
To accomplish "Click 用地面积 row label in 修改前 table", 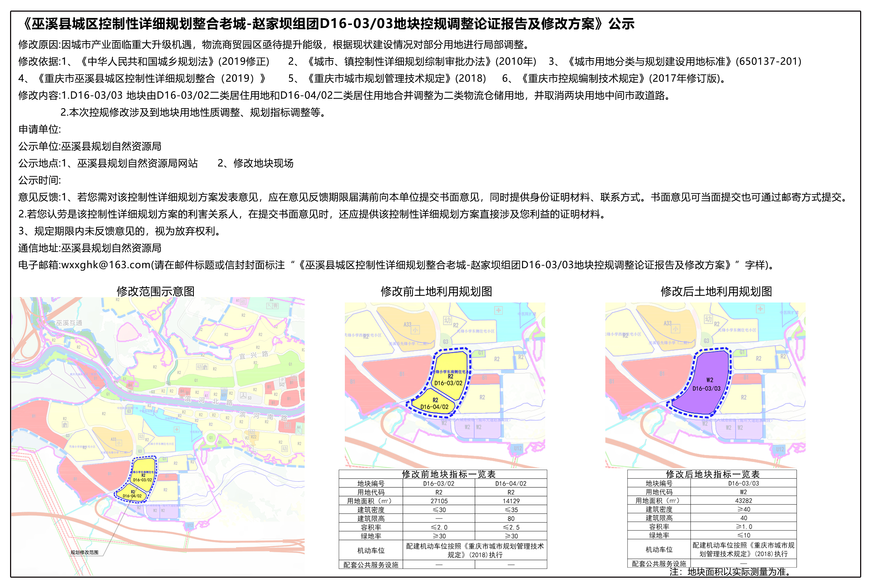I will click(x=370, y=501).
